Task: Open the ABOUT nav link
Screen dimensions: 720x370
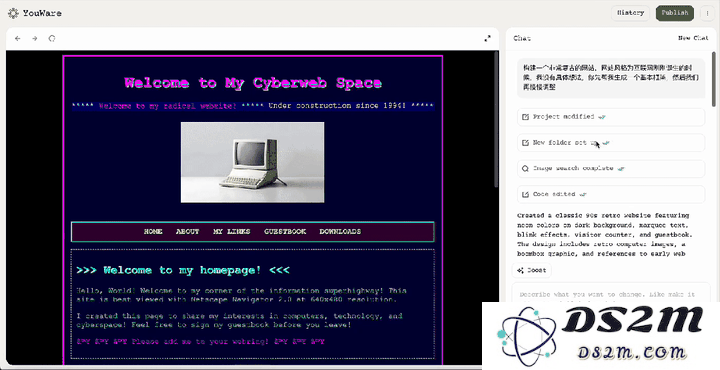Action: tap(187, 231)
